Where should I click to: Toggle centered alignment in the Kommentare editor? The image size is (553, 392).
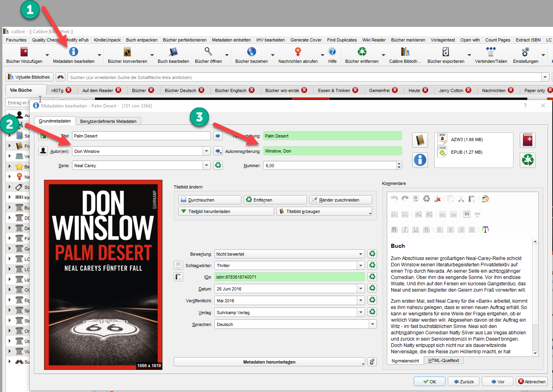451,230
